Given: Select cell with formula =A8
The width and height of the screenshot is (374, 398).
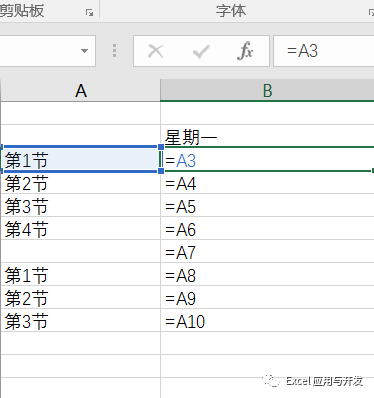Looking at the screenshot, I should pos(267,274).
